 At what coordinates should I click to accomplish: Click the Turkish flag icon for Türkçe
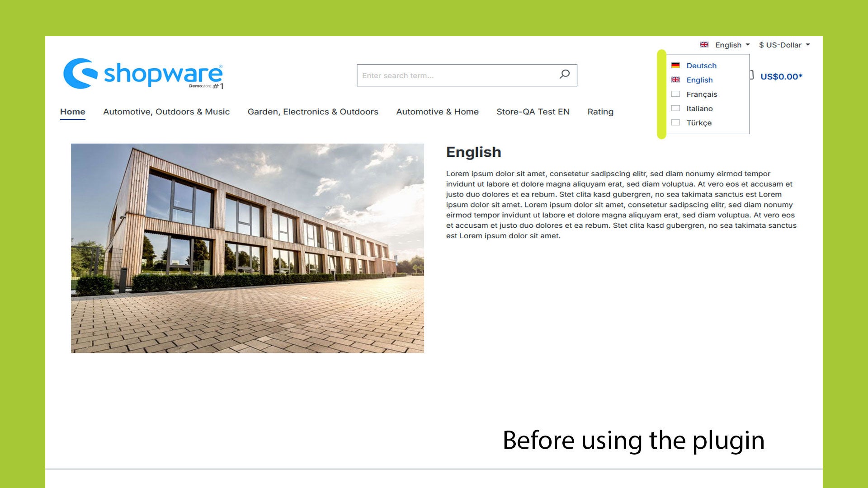tap(675, 123)
